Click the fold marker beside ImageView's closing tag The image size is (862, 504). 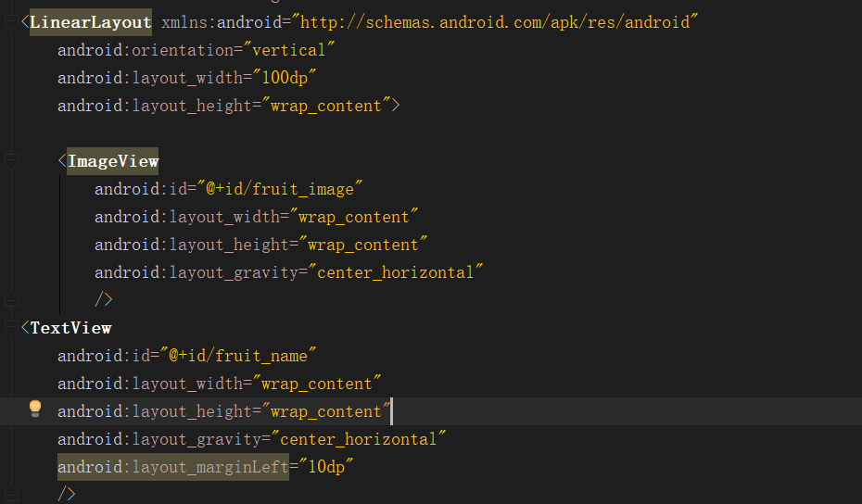tap(11, 300)
